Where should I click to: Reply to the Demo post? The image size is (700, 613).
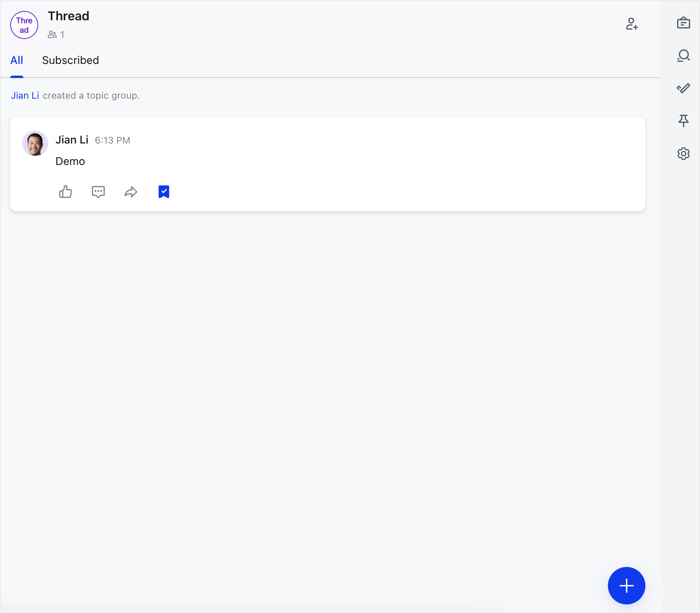click(x=98, y=192)
